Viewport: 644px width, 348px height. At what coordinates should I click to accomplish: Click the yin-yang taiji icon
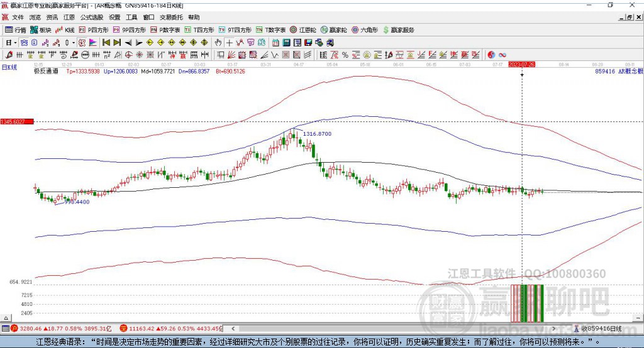[491, 55]
